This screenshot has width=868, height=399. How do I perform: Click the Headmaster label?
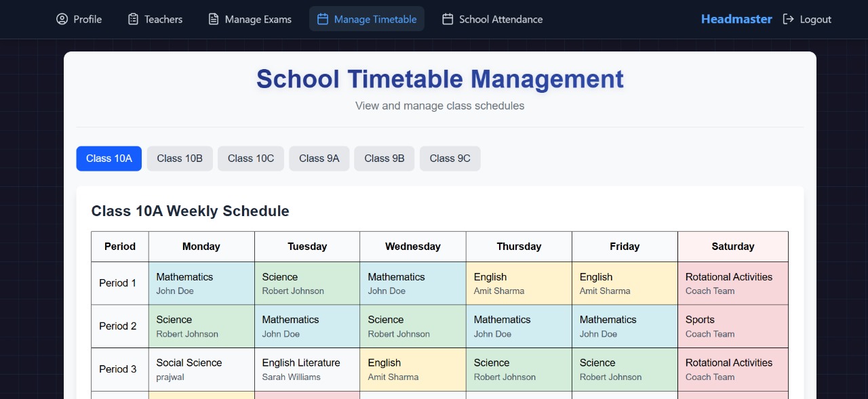[x=736, y=19]
